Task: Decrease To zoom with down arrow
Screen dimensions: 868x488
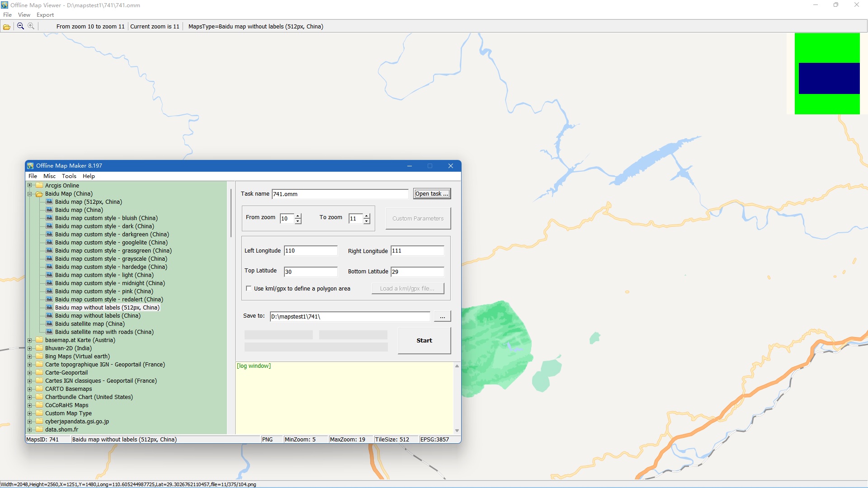Action: (x=367, y=221)
